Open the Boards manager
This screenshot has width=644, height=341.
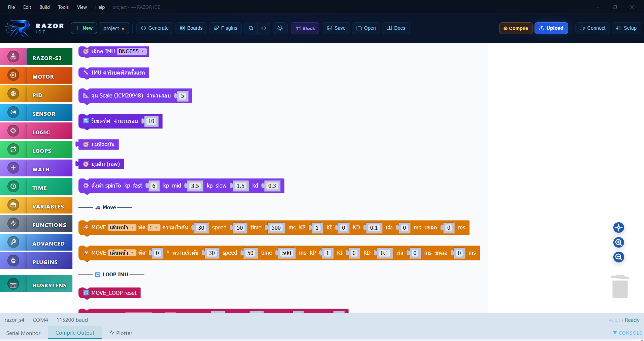[x=191, y=28]
